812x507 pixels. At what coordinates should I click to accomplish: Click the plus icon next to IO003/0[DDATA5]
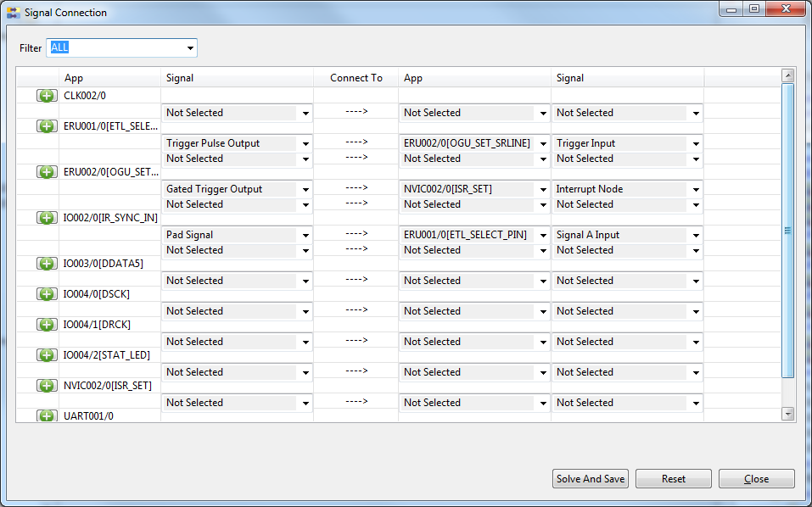click(x=47, y=264)
